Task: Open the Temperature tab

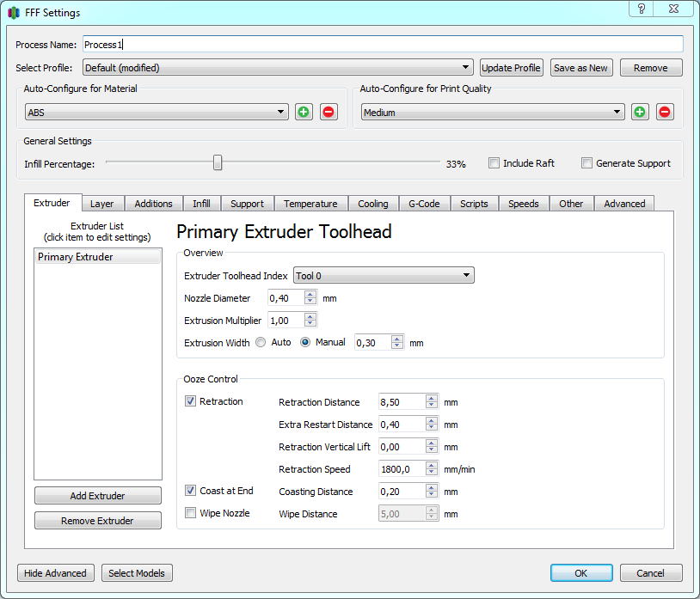Action: pyautogui.click(x=310, y=204)
